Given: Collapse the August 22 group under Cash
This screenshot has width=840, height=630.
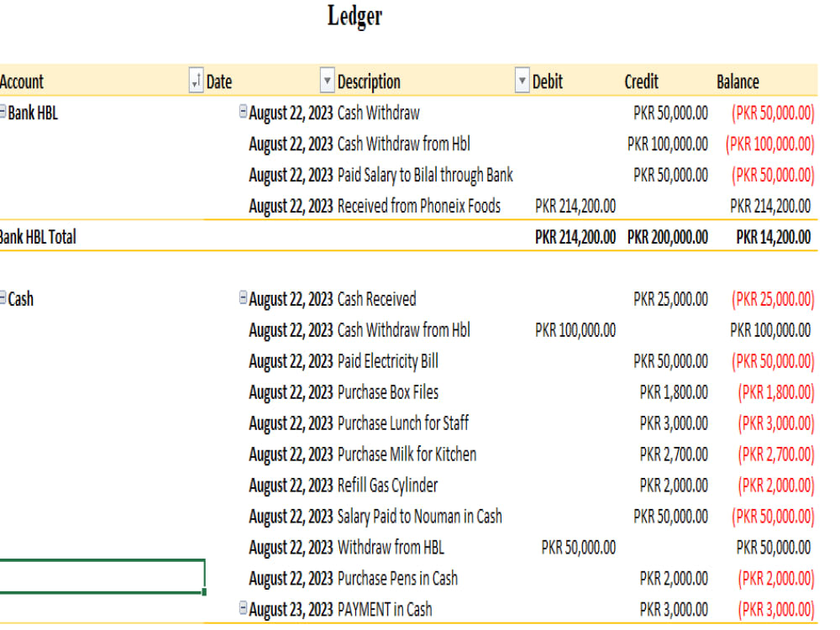Looking at the screenshot, I should pyautogui.click(x=243, y=299).
